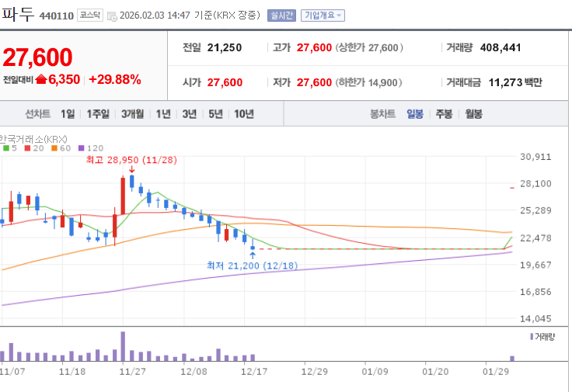
Task: Click the 한국거래소(KRX) chart label
Action: [x=33, y=139]
